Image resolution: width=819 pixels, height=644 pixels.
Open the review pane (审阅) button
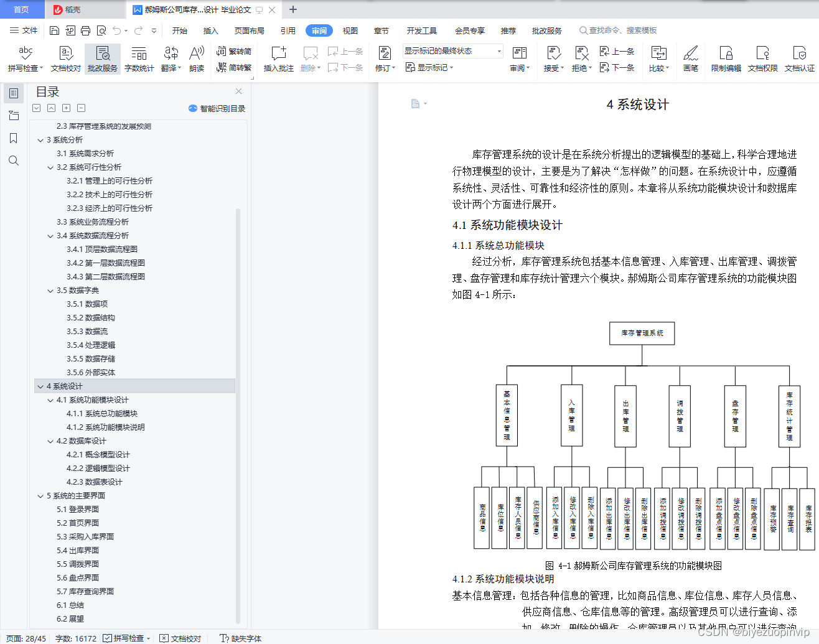[x=520, y=59]
